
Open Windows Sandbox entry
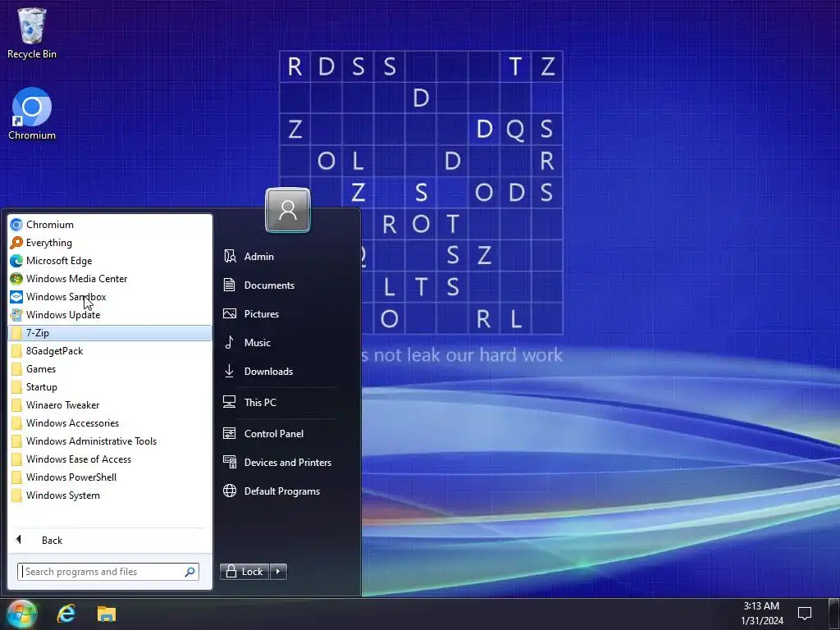[110, 297]
